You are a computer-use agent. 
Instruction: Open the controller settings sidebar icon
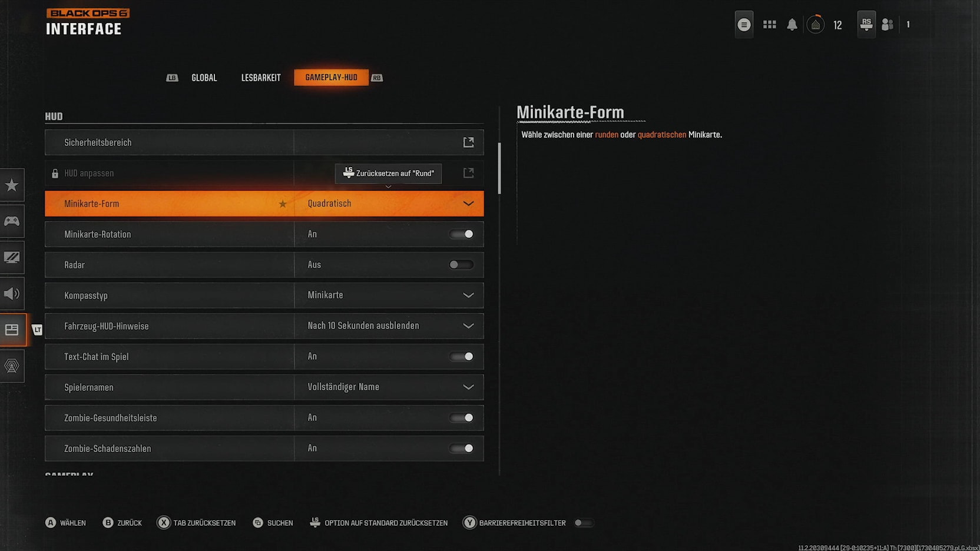point(12,221)
